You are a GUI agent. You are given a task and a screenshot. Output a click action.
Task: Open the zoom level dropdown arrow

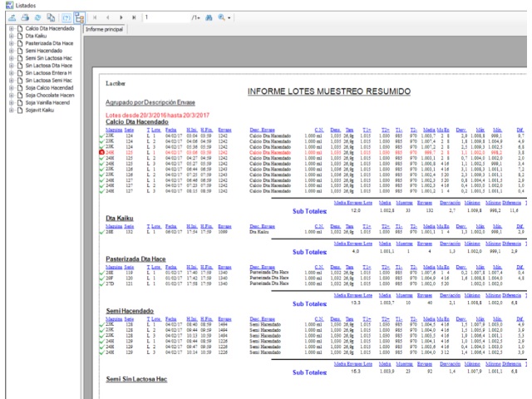click(x=229, y=18)
